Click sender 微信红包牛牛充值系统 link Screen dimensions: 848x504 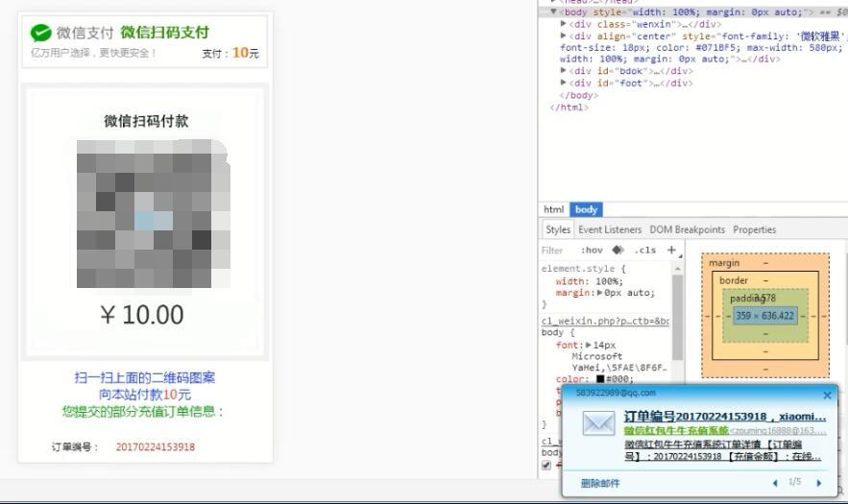[x=676, y=430]
